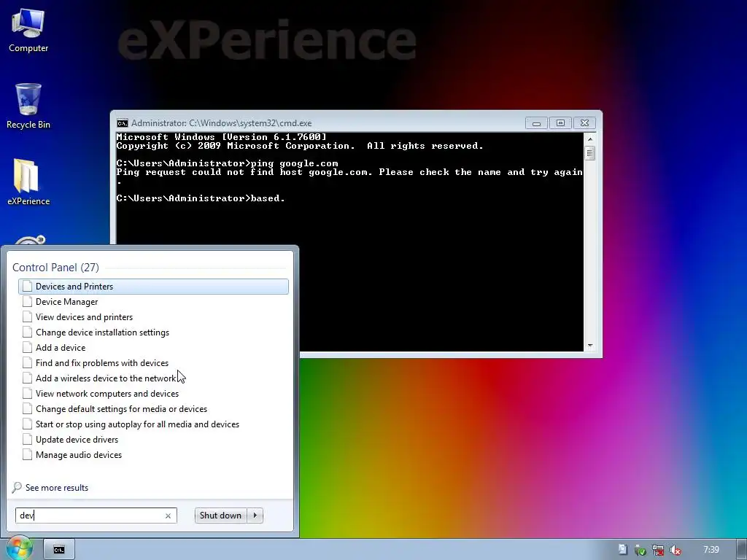Open the Computer desktop icon
The height and width of the screenshot is (560, 747).
(28, 31)
